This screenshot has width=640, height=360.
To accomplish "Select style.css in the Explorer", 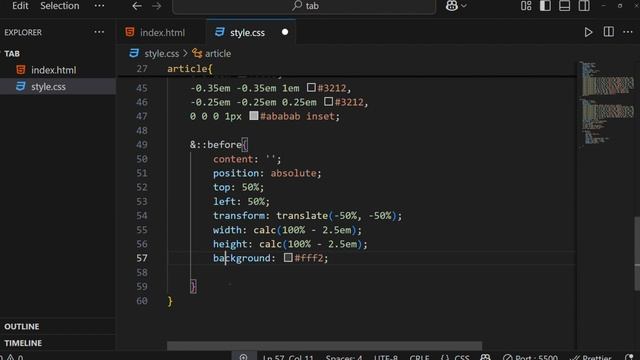I will tap(49, 87).
